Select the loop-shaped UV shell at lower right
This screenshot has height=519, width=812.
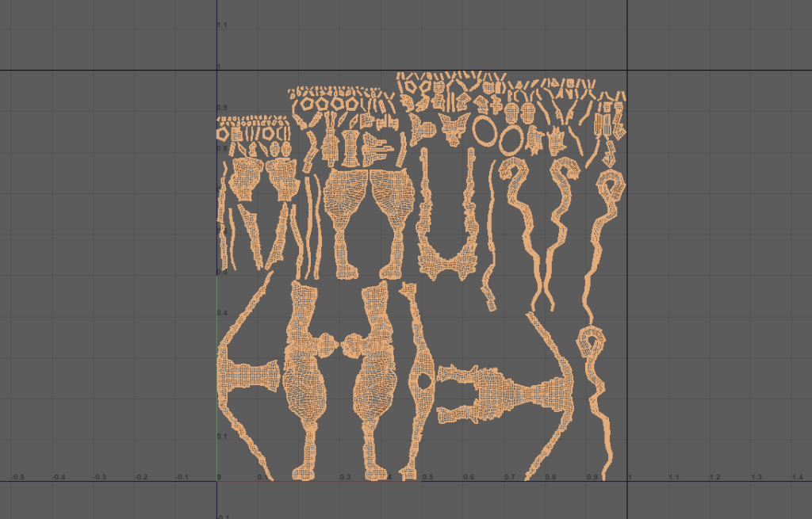click(x=593, y=349)
